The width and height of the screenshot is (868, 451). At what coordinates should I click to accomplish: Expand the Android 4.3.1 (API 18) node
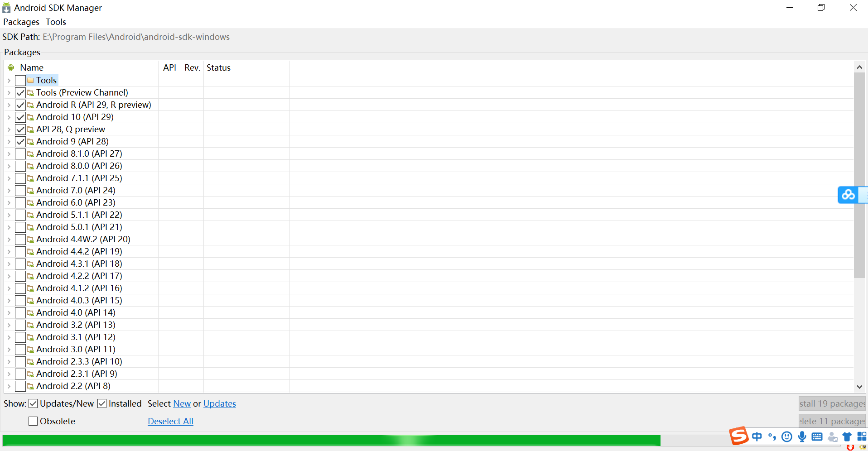pos(9,264)
